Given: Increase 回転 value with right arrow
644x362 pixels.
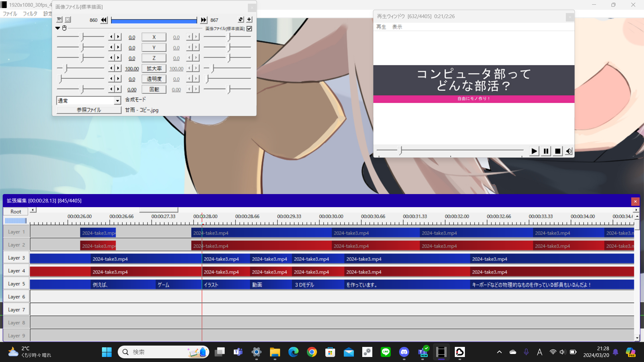Looking at the screenshot, I should 118,89.
